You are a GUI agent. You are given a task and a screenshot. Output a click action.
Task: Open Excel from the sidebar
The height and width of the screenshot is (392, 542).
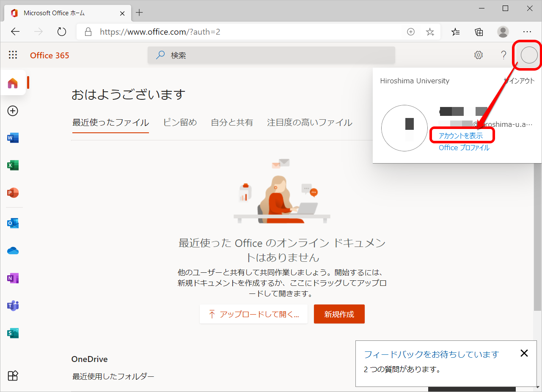tap(13, 165)
